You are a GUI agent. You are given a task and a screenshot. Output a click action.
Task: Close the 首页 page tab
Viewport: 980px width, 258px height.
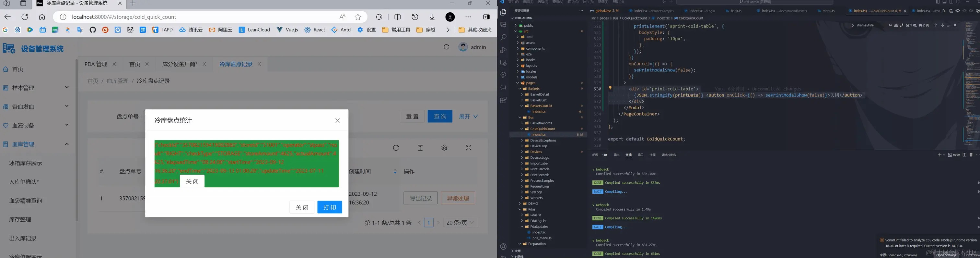(x=147, y=64)
